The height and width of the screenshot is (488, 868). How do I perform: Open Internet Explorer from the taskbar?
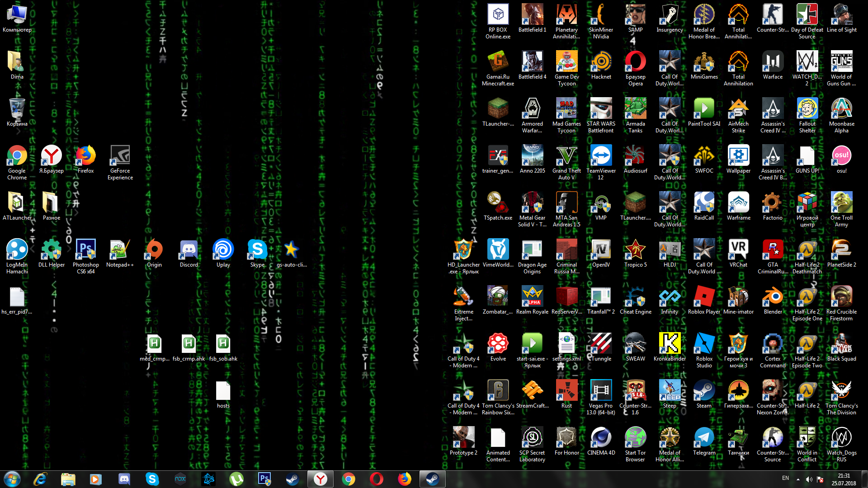(x=40, y=479)
